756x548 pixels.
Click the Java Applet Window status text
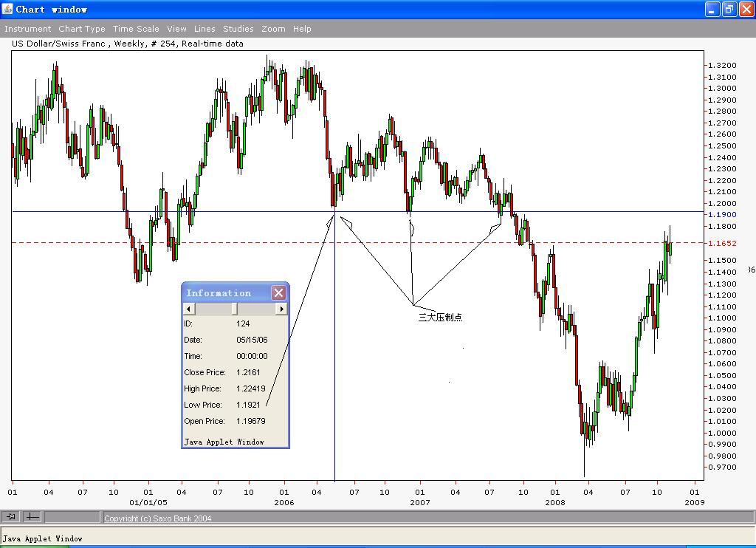42,538
